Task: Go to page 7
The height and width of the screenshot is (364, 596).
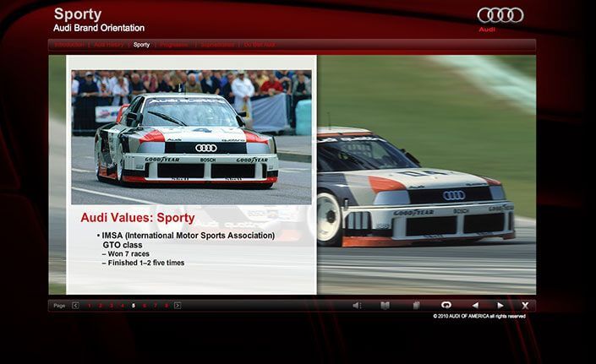Action: pos(156,306)
